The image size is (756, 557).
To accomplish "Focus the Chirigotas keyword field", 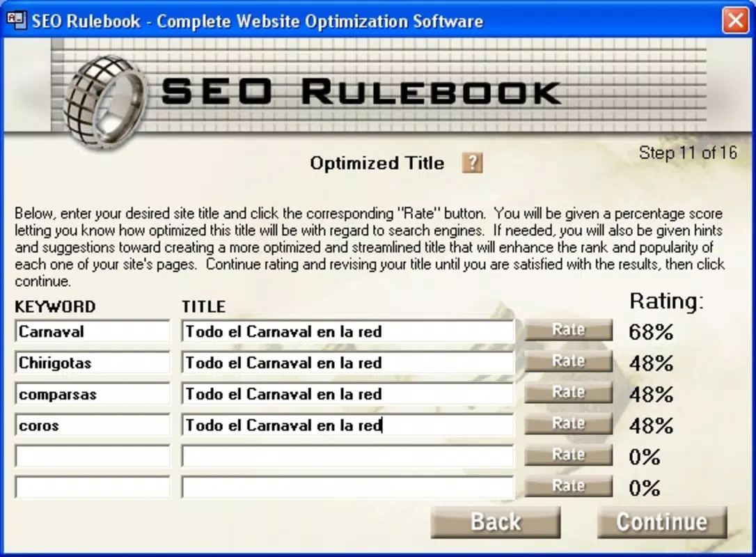I will click(93, 363).
